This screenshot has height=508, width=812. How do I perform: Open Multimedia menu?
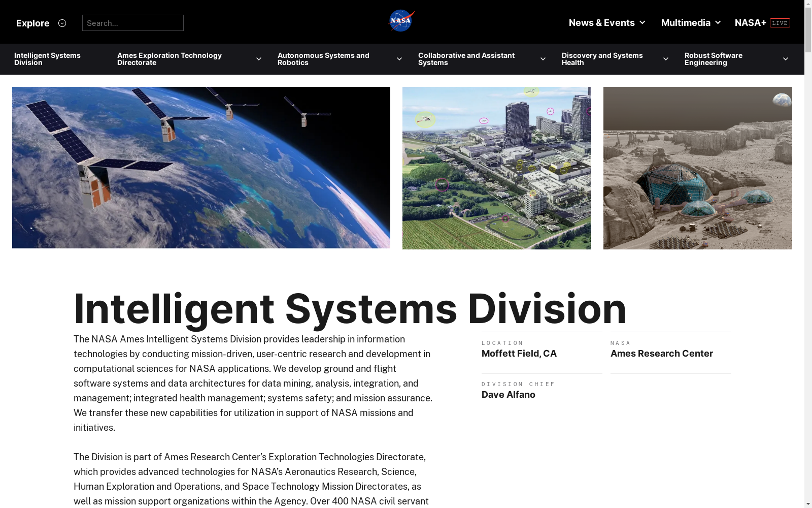coord(686,23)
